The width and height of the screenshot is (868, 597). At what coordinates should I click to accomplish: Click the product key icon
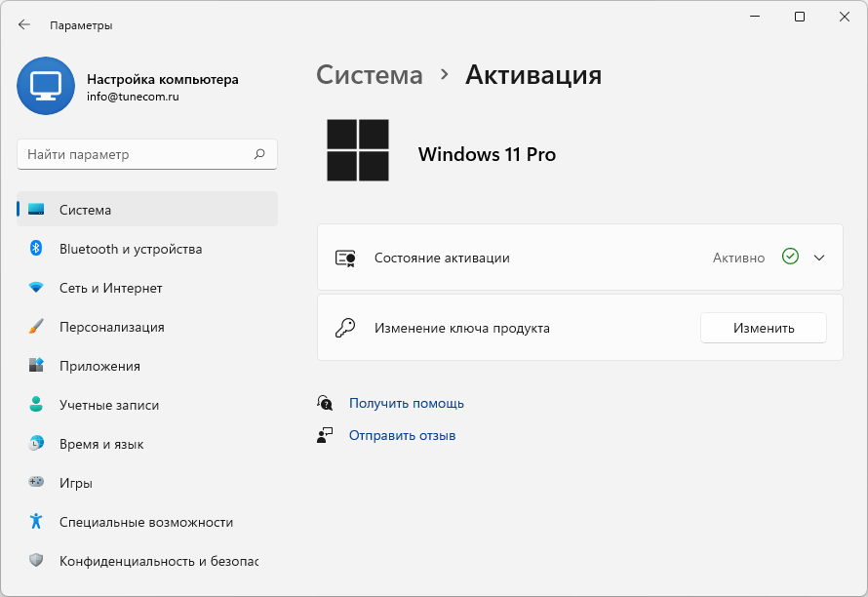[x=345, y=328]
